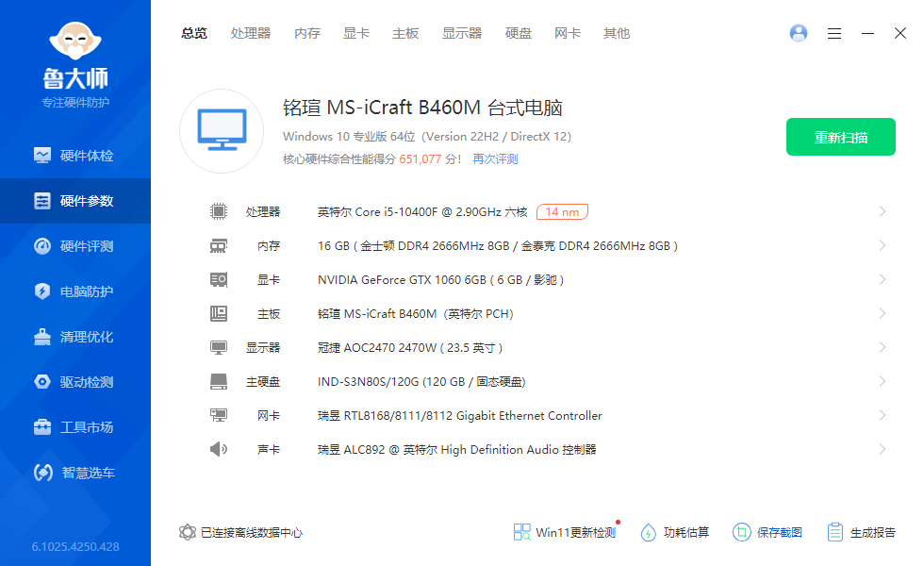924x566 pixels.
Task: Minimize the 鲁大师 window
Action: pyautogui.click(x=867, y=34)
